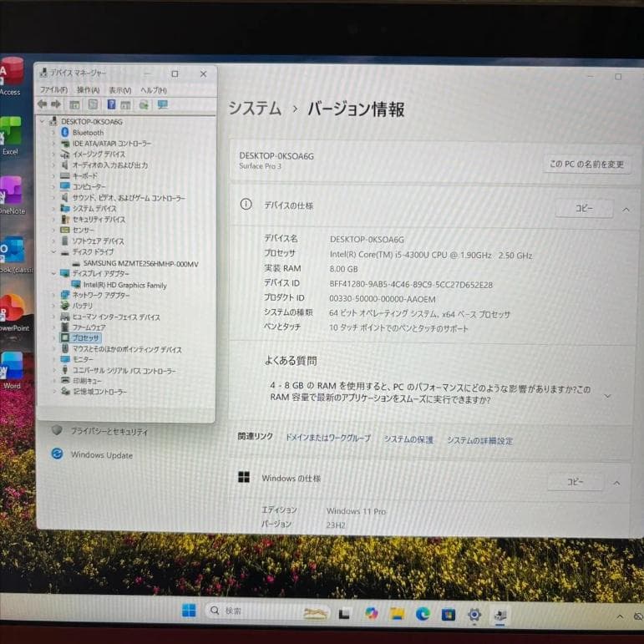Click the update driver toolbar icon with green arrow

[x=144, y=105]
